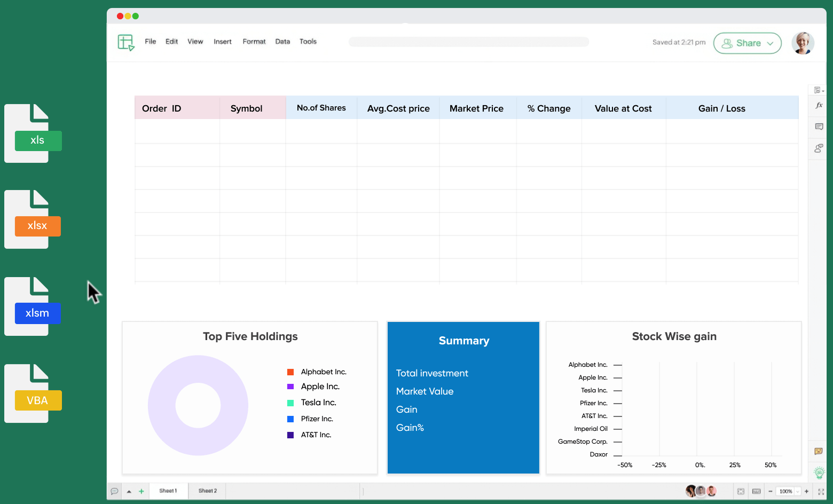Select the first cell under Order ID
The height and width of the screenshot is (504, 833).
[177, 131]
